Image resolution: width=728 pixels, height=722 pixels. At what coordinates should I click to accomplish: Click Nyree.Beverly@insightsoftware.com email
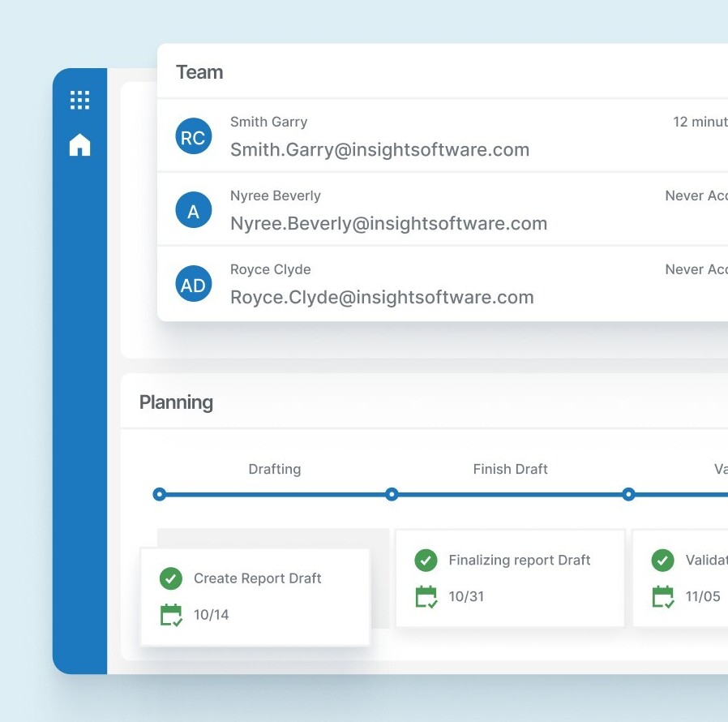point(388,223)
